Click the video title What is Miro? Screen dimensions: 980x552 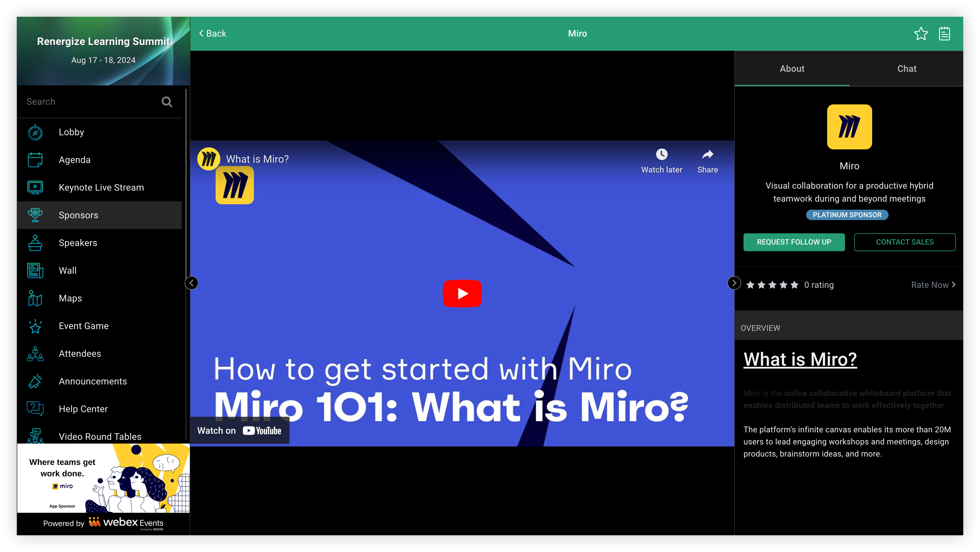pos(257,159)
